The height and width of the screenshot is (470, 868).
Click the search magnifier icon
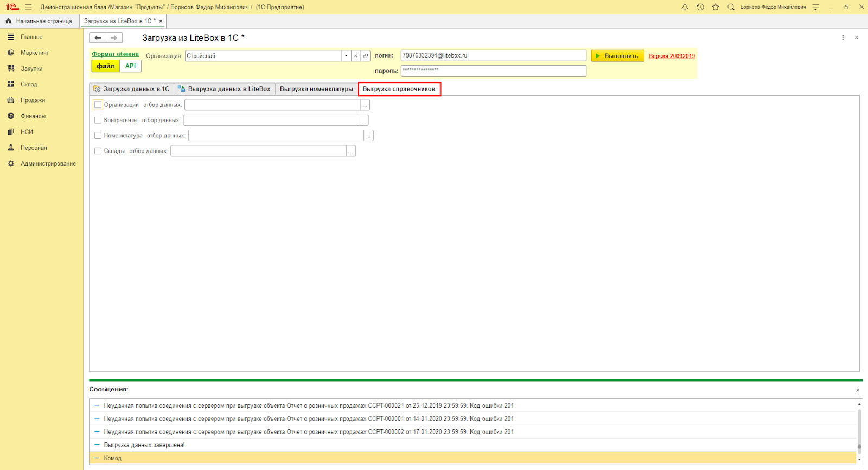[731, 7]
